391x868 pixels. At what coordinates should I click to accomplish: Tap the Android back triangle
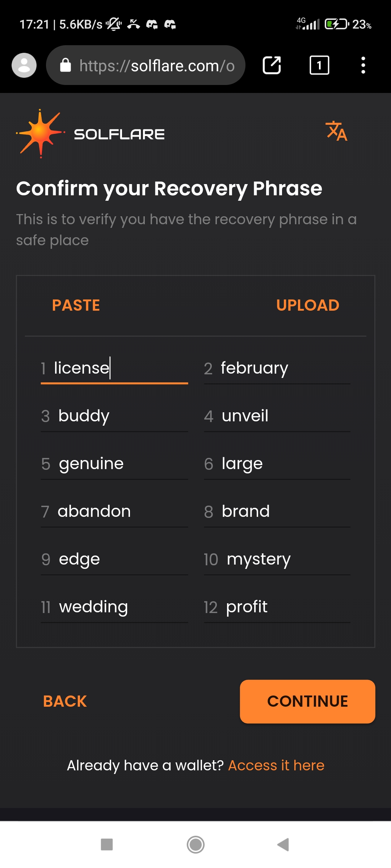[x=283, y=844]
